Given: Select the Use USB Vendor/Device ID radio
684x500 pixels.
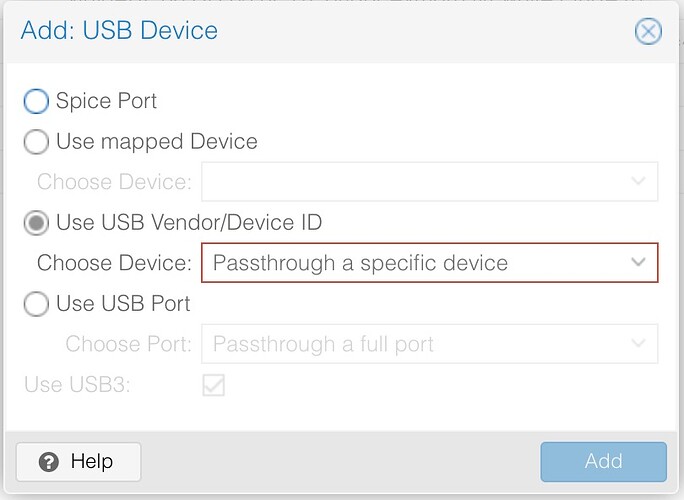Looking at the screenshot, I should tap(36, 223).
